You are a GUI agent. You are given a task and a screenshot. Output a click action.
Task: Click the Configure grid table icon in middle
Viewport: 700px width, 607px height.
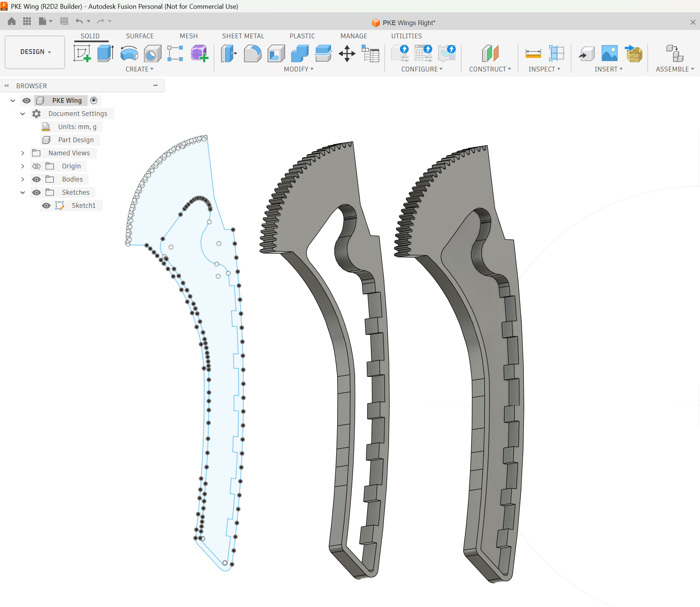coord(423,54)
